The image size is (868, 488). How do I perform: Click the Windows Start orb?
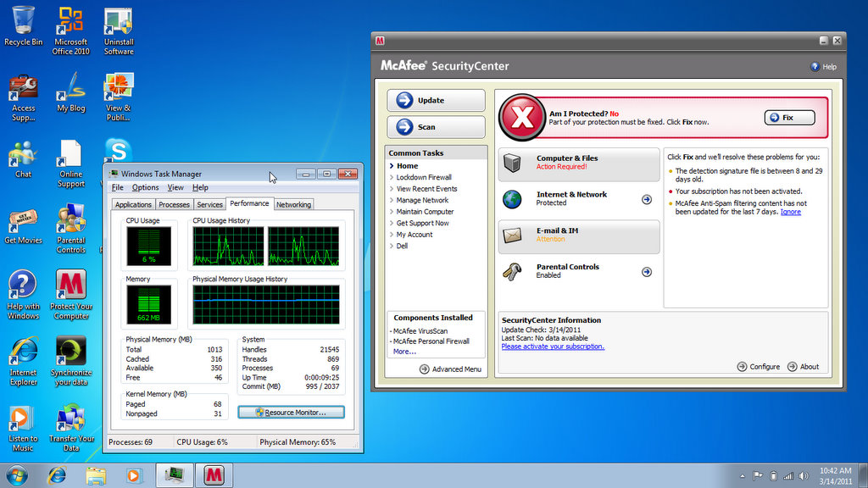(17, 475)
